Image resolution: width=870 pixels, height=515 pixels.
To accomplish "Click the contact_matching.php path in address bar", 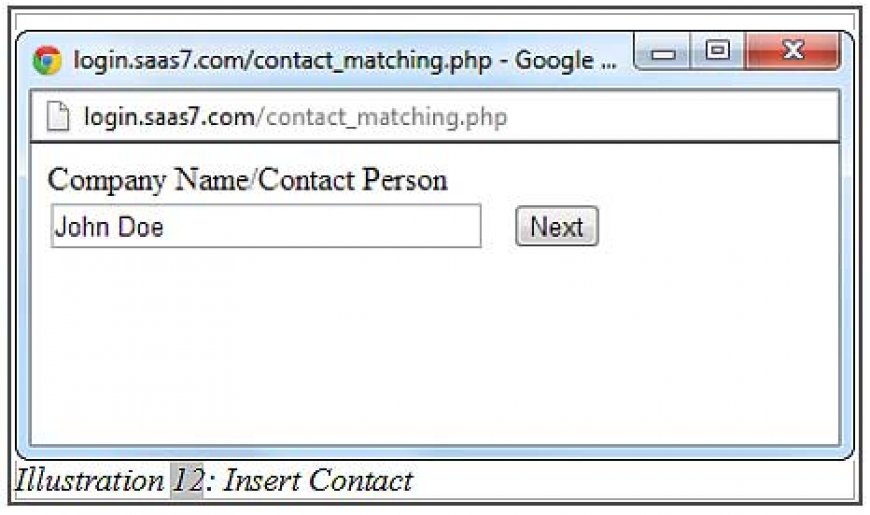I will [x=381, y=118].
